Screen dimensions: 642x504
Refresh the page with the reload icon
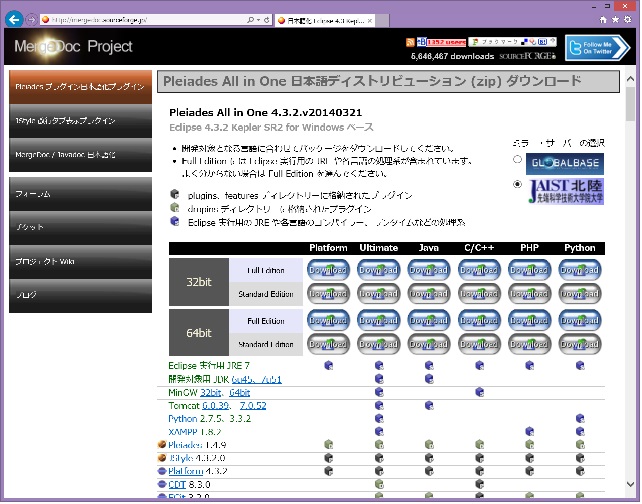pos(267,20)
